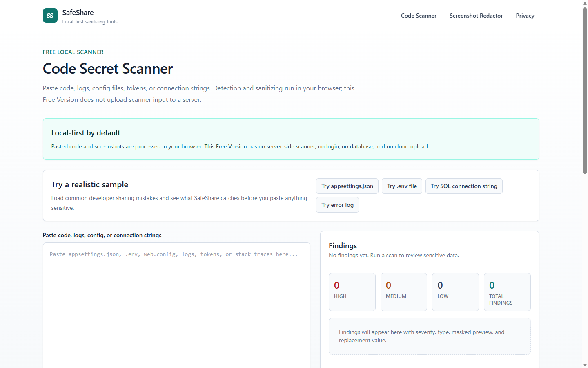Click the 'Paste code, logs, config' field label

pos(102,235)
